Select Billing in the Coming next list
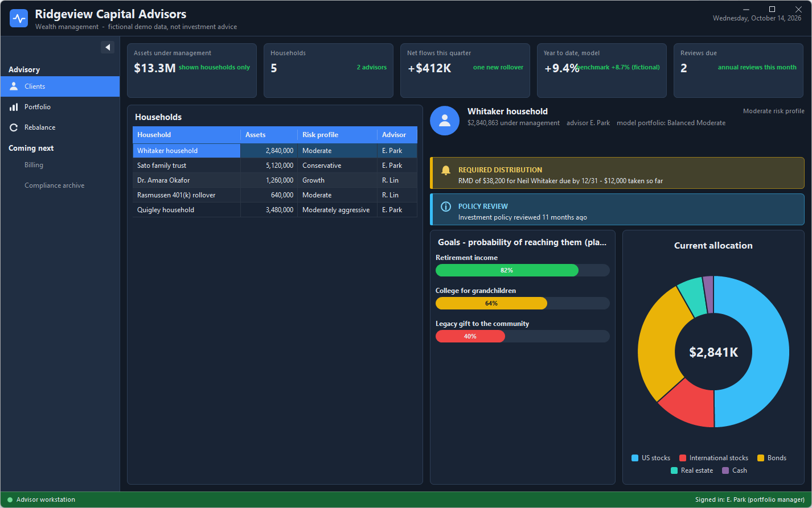The width and height of the screenshot is (812, 508). click(x=60, y=165)
